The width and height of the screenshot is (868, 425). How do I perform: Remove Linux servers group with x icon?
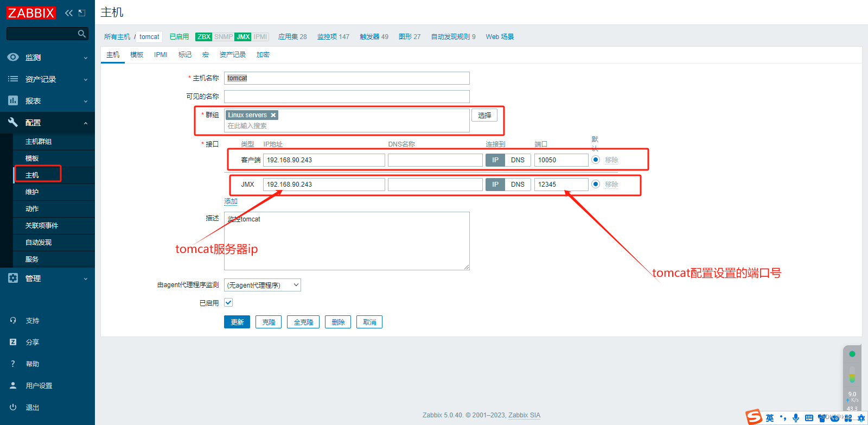[273, 115]
